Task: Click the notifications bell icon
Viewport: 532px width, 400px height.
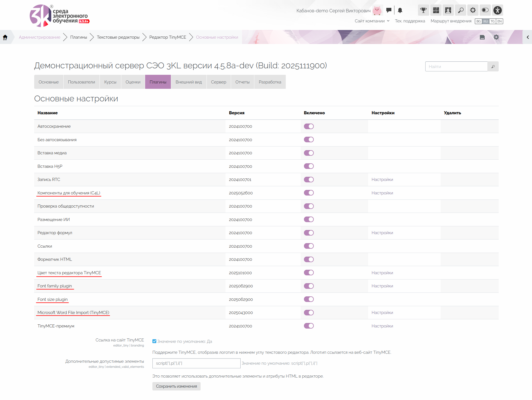Action: 400,10
